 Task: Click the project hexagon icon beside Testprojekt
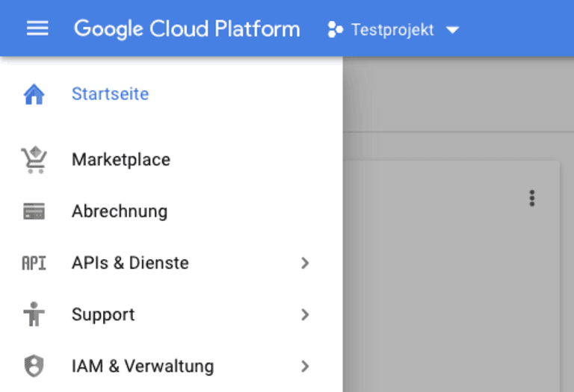[335, 29]
